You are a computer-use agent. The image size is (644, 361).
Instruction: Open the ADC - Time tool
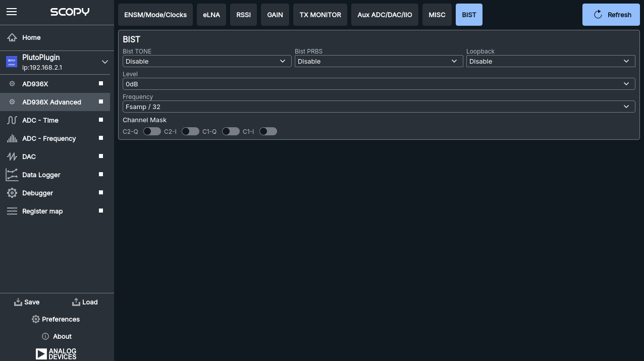[55, 120]
